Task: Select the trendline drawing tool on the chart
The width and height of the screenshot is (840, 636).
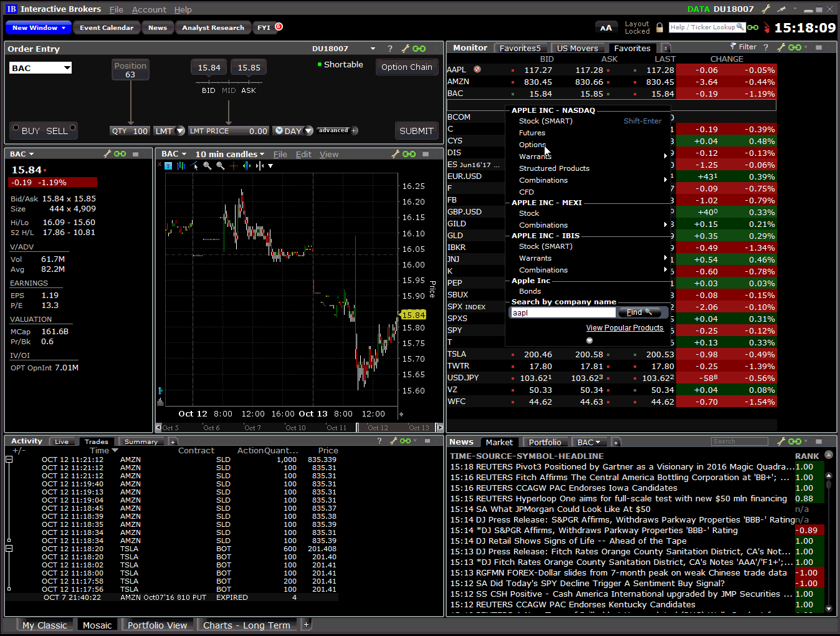Action: point(193,165)
